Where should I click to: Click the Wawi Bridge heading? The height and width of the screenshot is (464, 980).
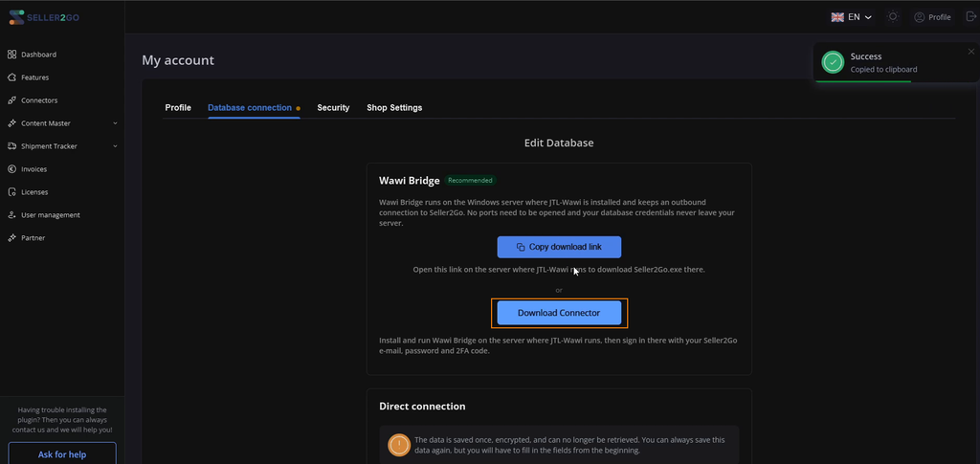(x=410, y=181)
